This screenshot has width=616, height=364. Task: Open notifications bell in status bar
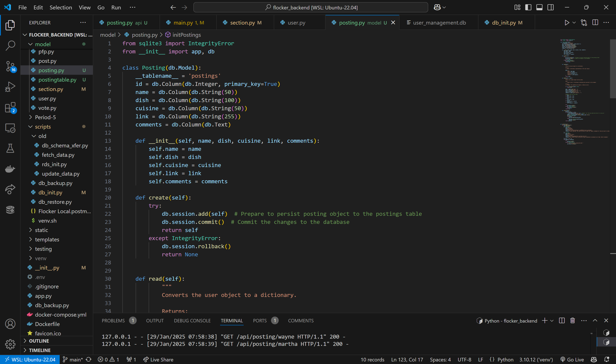pyautogui.click(x=607, y=360)
